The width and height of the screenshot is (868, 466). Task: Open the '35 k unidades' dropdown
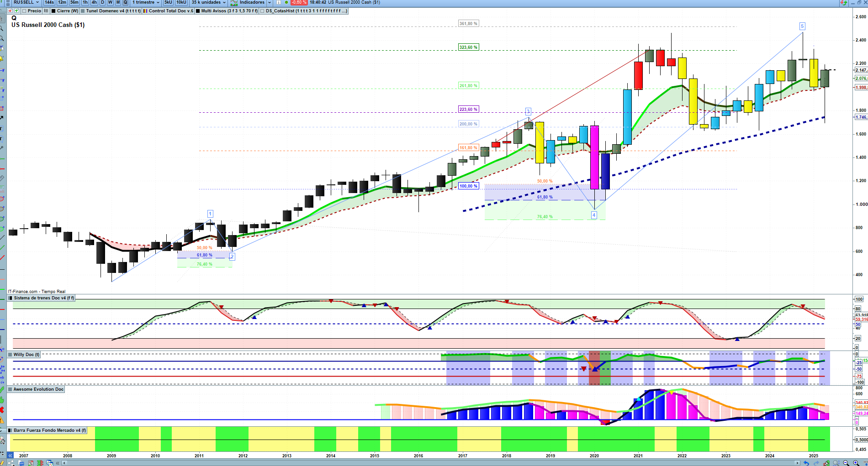pos(208,2)
